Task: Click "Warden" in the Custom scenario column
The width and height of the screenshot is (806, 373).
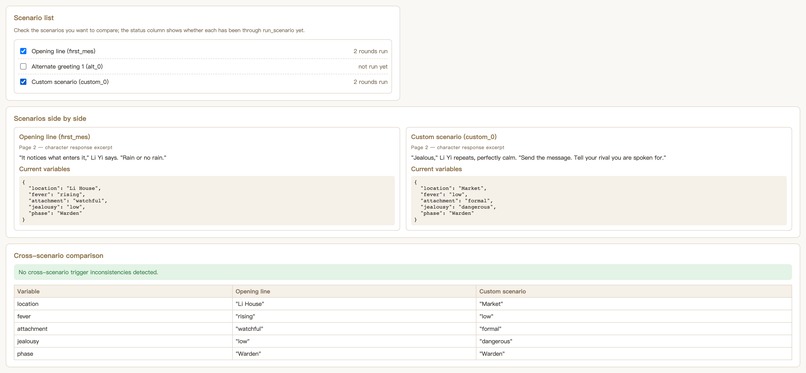Action: (x=634, y=353)
